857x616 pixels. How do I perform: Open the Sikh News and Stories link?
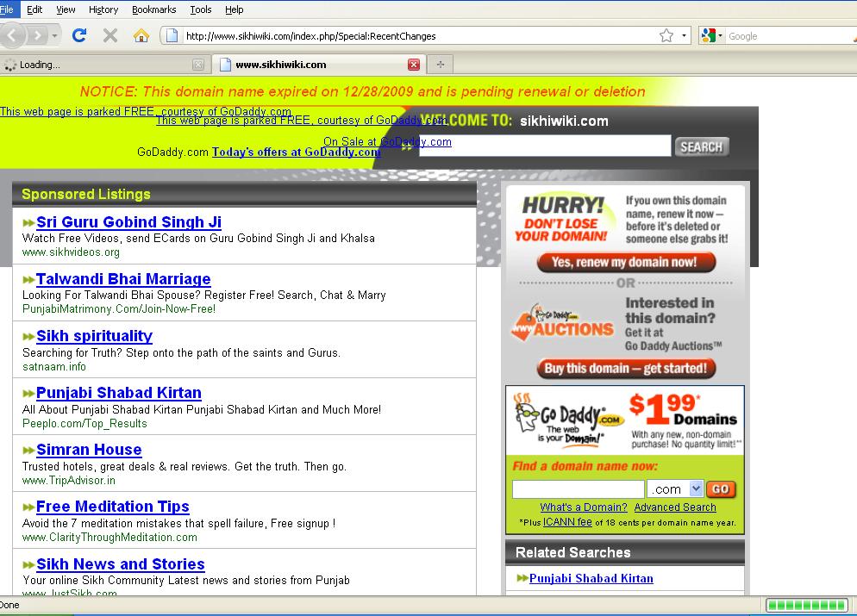(x=121, y=563)
